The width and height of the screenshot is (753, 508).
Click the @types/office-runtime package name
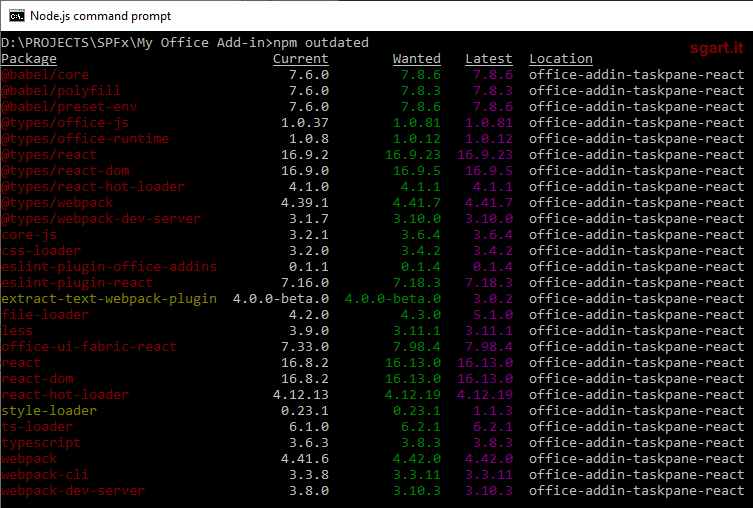pyautogui.click(x=85, y=139)
